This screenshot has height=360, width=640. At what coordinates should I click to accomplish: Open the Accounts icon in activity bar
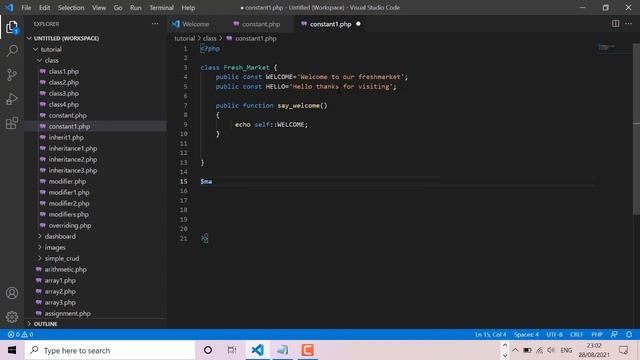[12, 293]
